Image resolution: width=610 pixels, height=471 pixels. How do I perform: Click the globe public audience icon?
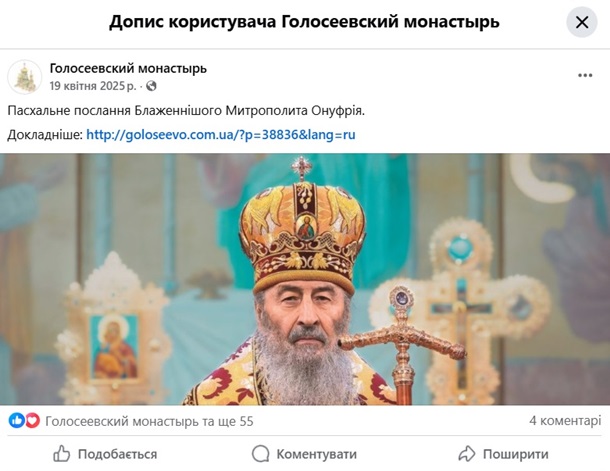(x=151, y=86)
